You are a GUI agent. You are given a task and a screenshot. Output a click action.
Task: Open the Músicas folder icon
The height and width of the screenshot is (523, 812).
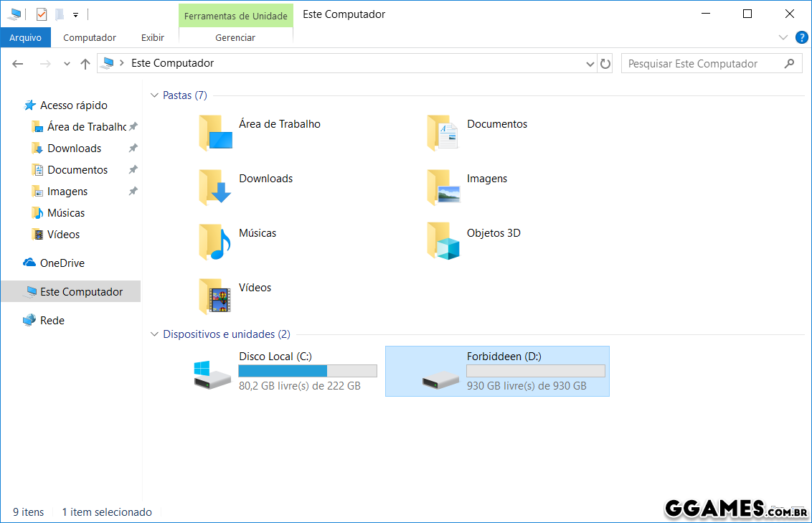[214, 242]
